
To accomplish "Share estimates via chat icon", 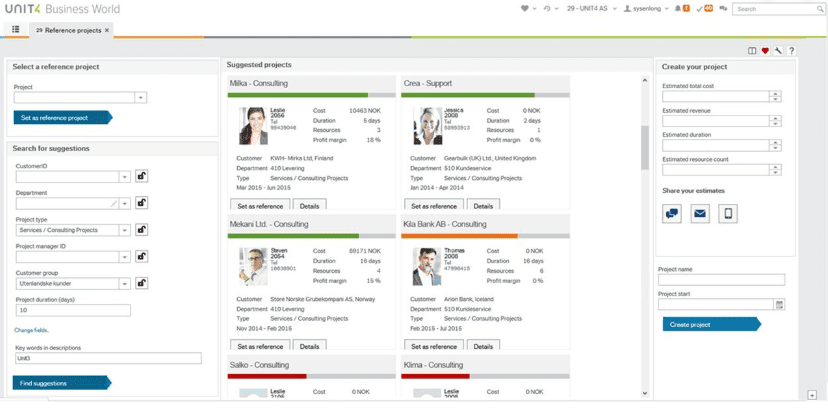I will tap(672, 213).
